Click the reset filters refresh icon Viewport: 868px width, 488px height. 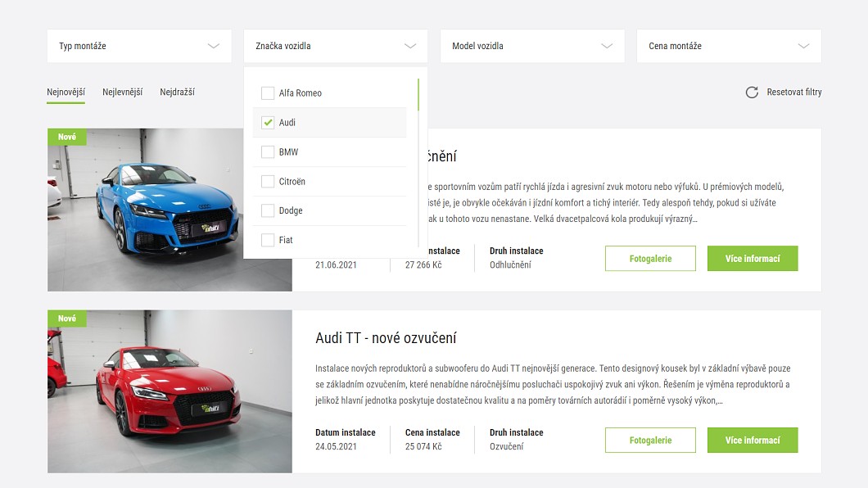click(x=752, y=93)
